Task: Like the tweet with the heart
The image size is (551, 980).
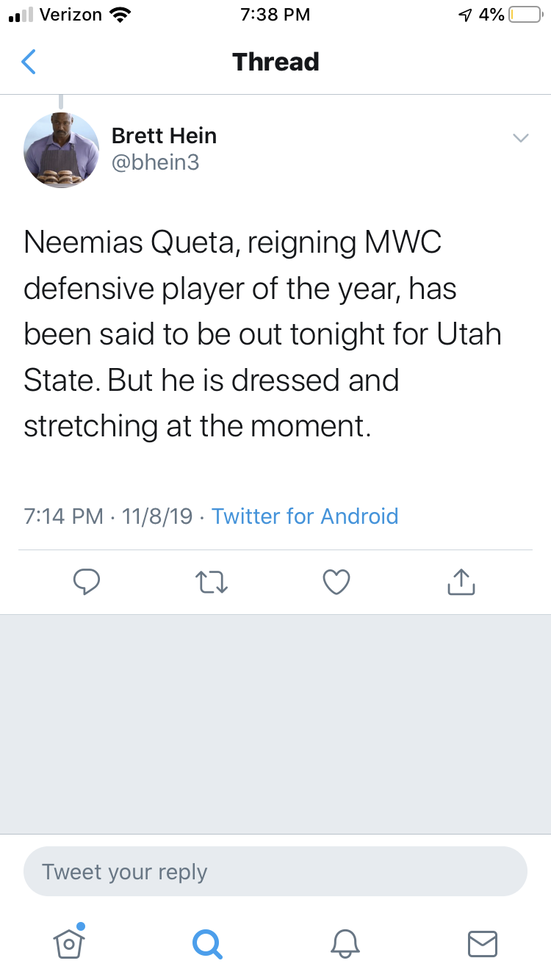Action: (x=336, y=582)
